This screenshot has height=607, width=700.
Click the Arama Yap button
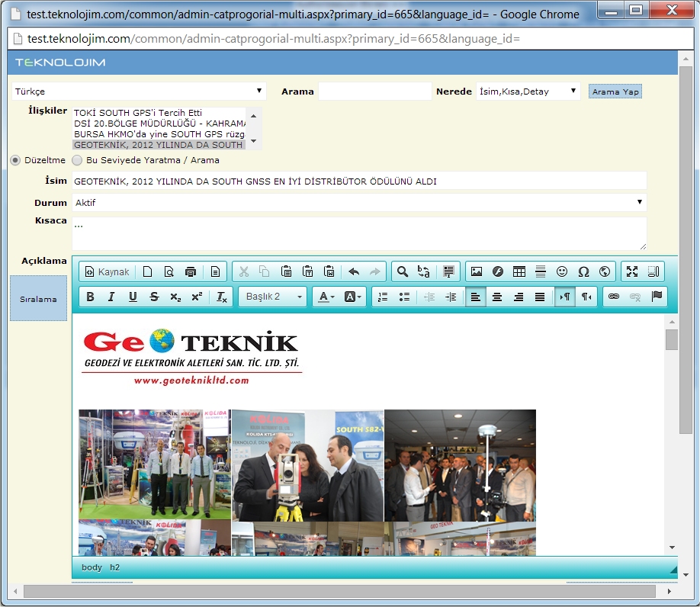(615, 92)
